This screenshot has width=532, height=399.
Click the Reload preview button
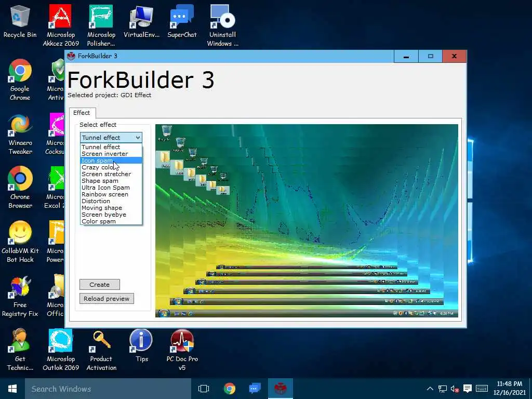click(x=107, y=299)
